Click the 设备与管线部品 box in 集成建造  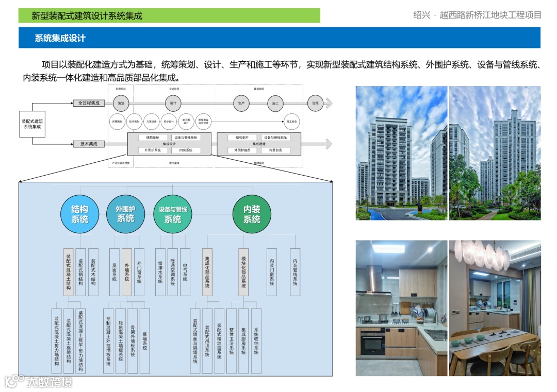(x=275, y=138)
